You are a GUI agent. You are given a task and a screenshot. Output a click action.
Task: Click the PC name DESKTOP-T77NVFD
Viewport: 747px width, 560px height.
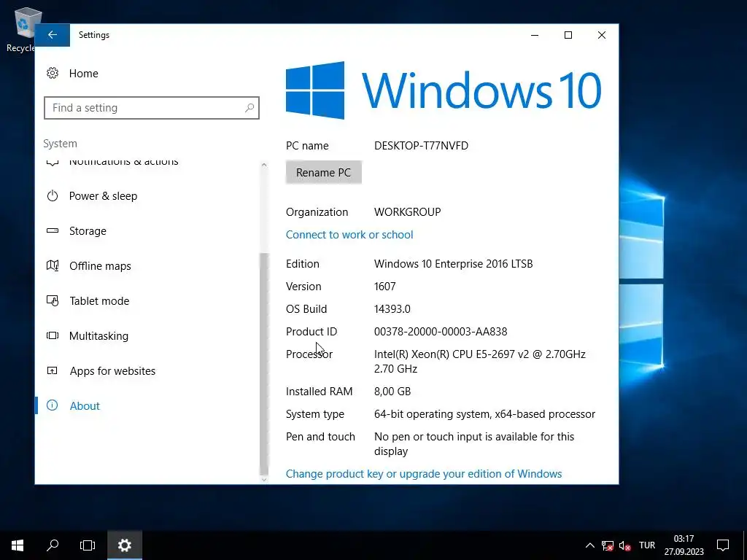(421, 146)
